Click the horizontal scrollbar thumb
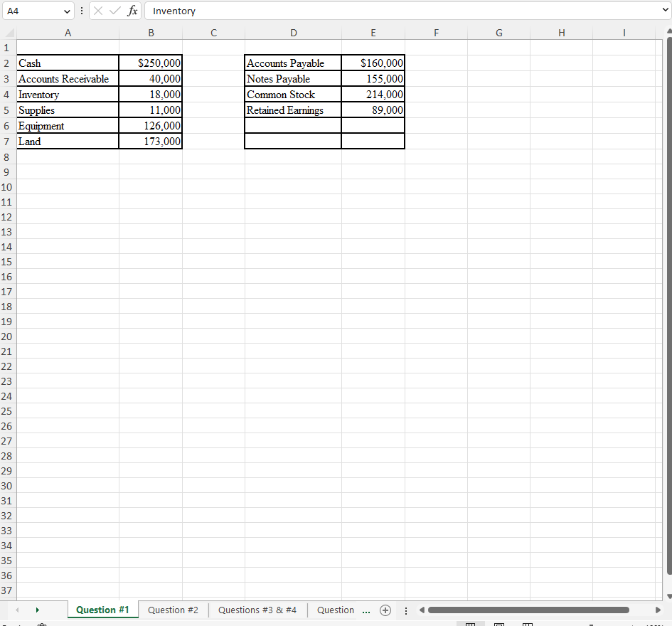 (528, 610)
